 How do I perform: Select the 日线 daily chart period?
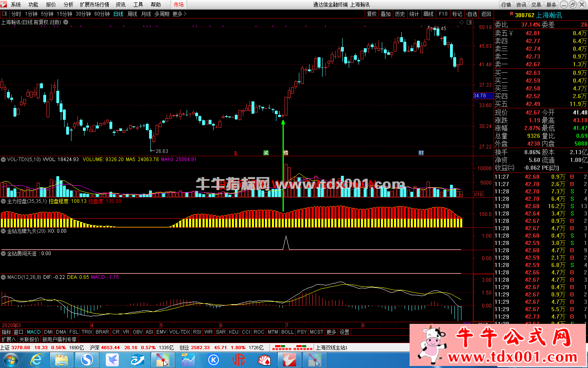(x=118, y=14)
